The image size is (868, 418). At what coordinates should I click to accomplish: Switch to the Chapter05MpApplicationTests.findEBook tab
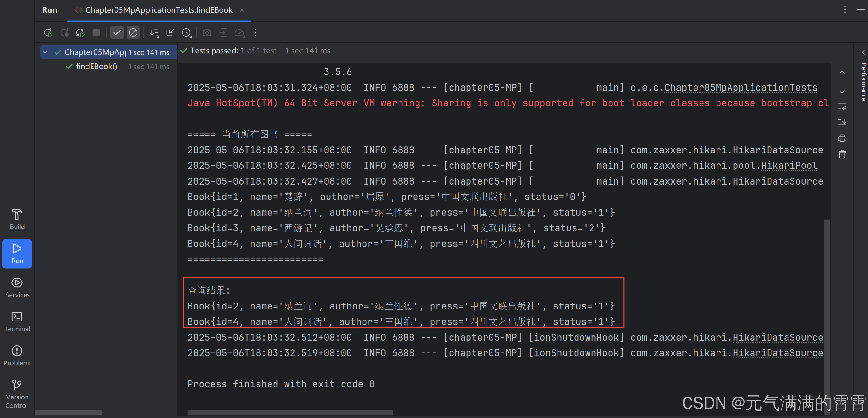coord(158,10)
